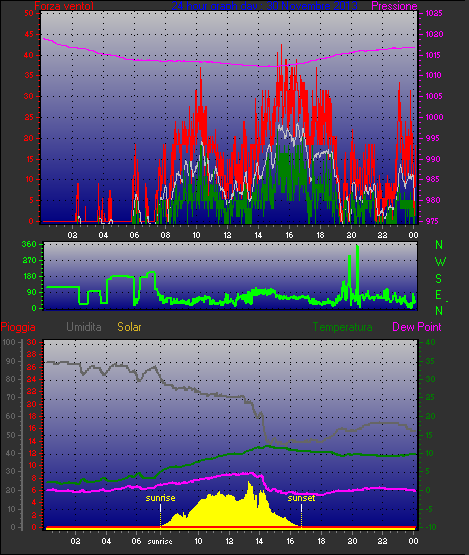Click the red "28" rain axis value
The image size is (469, 555).
[x=32, y=354]
